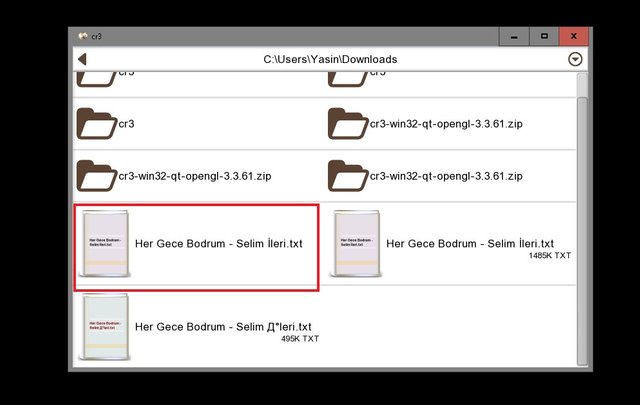Maximize the cr3 window
This screenshot has width=640, height=405.
pos(544,37)
